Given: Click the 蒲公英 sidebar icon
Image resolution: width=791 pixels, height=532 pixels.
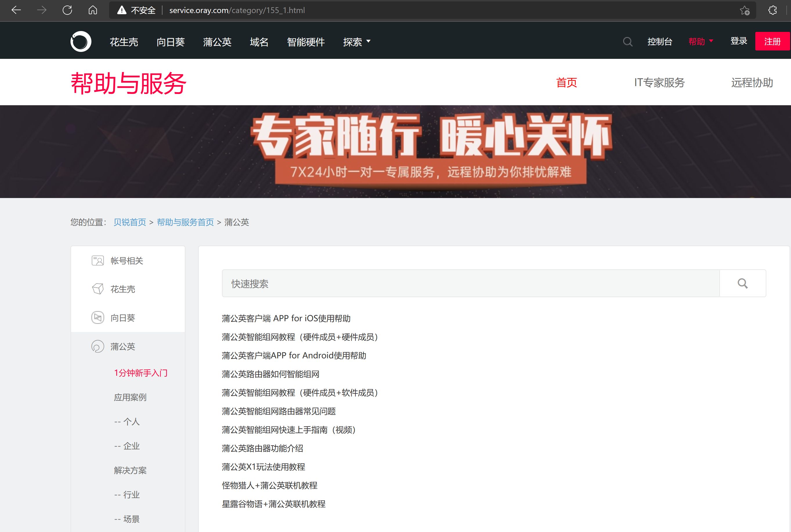Looking at the screenshot, I should coord(98,346).
